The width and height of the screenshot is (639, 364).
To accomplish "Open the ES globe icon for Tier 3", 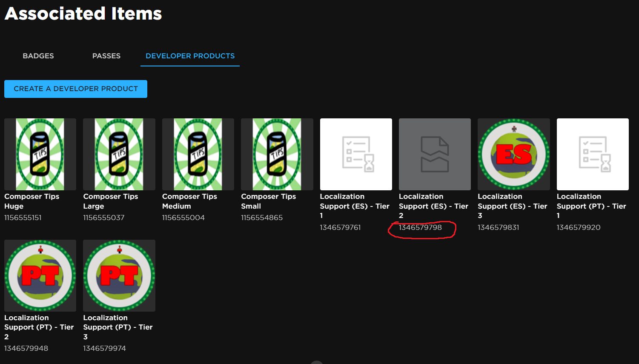I will click(513, 154).
